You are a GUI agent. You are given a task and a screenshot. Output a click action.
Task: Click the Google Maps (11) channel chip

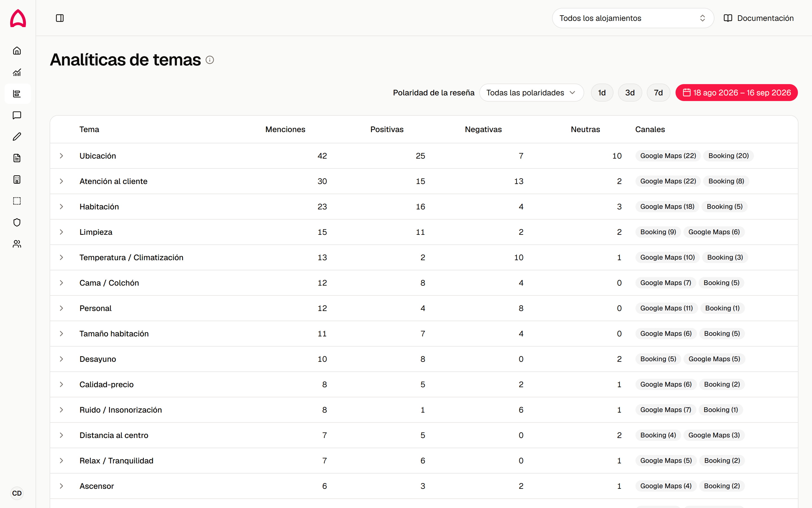(667, 308)
